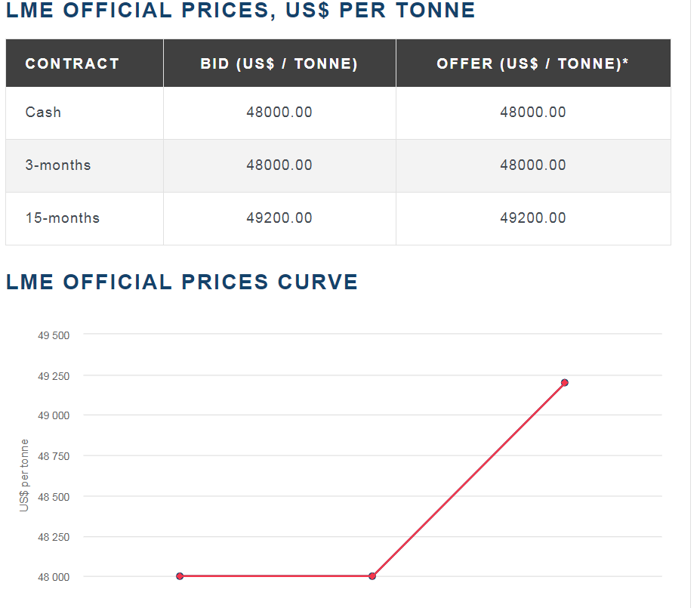The height and width of the screenshot is (608, 700).
Task: Click the Cash data point on the curve
Action: pyautogui.click(x=180, y=576)
